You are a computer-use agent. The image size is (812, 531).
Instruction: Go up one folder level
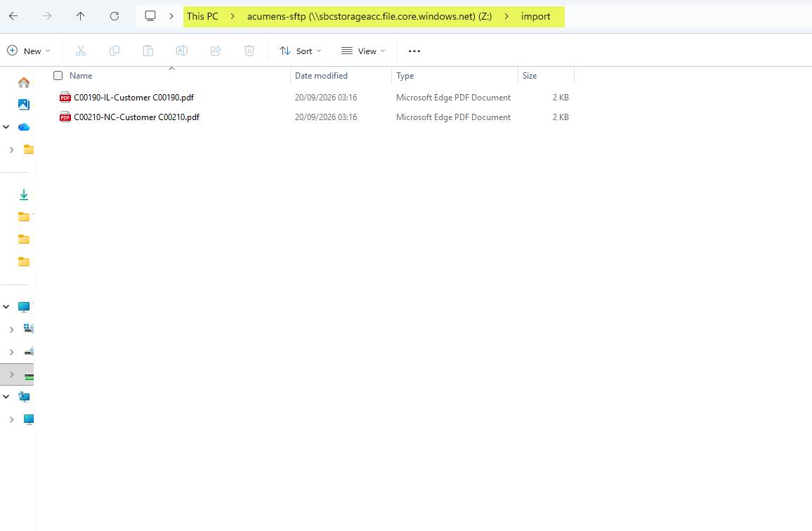(80, 16)
